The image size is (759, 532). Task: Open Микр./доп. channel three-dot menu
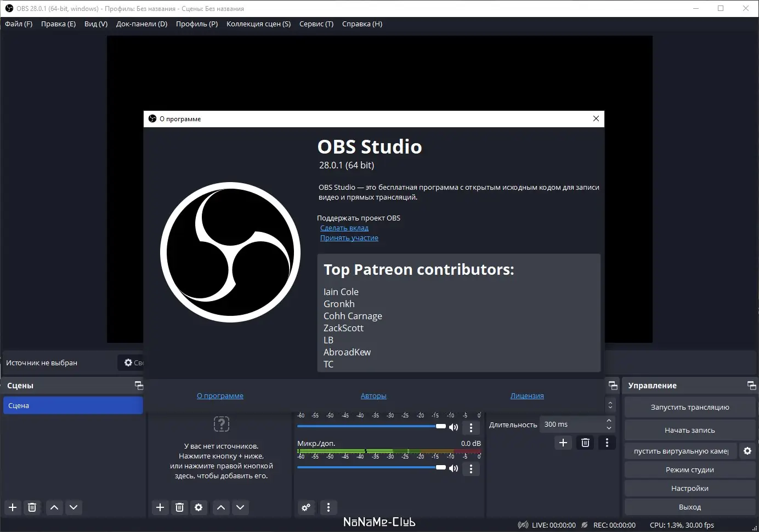[471, 469]
